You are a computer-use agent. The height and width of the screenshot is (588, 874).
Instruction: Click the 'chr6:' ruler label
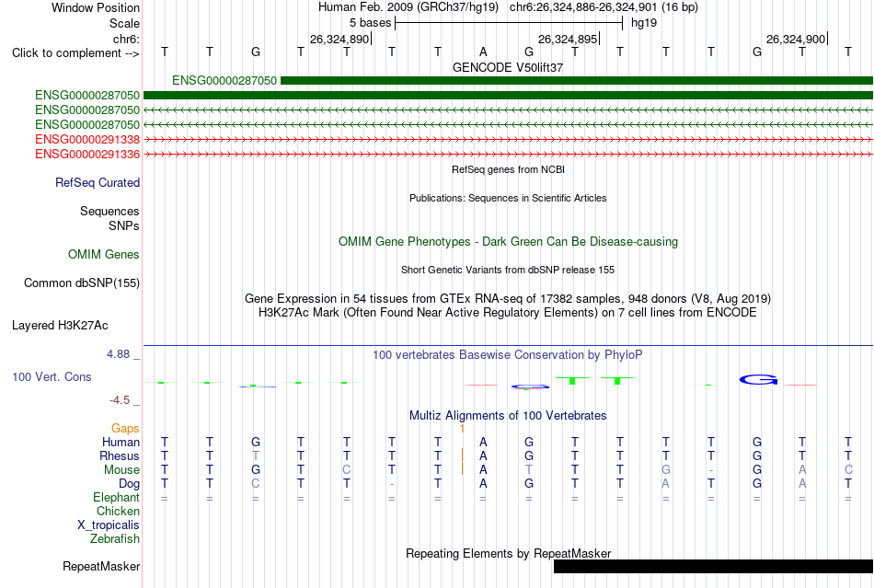[x=126, y=39]
